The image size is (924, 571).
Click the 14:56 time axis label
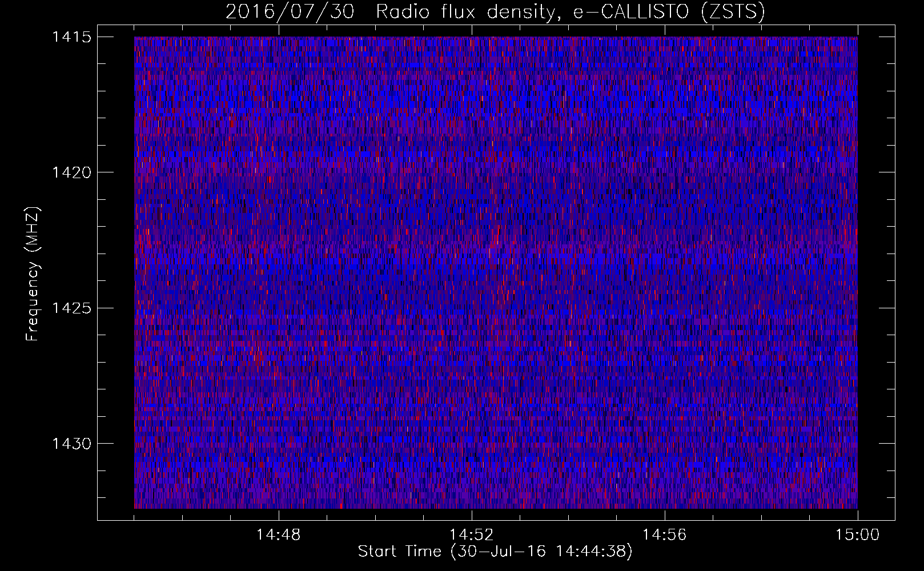pyautogui.click(x=665, y=535)
